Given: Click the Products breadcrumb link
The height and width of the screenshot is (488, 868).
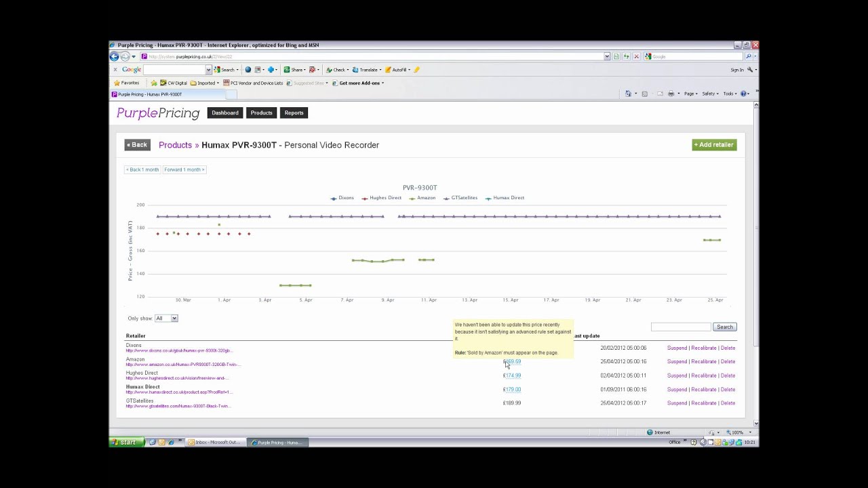Looking at the screenshot, I should (175, 145).
